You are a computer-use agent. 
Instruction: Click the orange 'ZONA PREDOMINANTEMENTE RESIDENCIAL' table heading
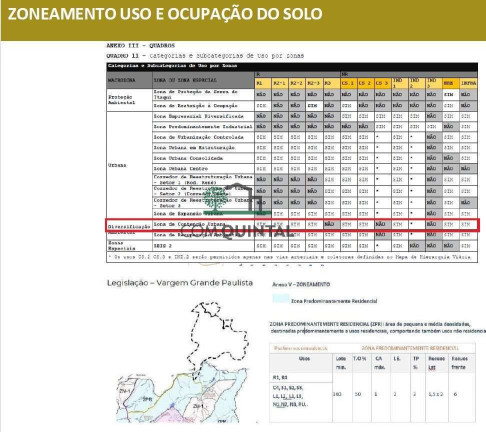pyautogui.click(x=410, y=348)
